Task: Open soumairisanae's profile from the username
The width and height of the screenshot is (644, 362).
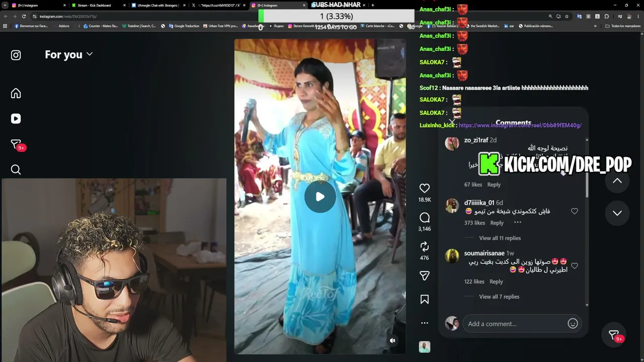Action: click(484, 253)
